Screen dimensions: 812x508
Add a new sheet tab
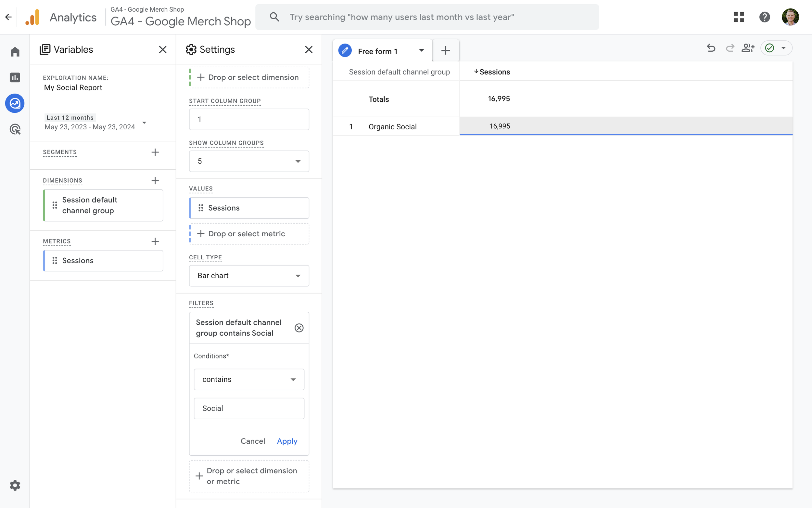point(445,50)
